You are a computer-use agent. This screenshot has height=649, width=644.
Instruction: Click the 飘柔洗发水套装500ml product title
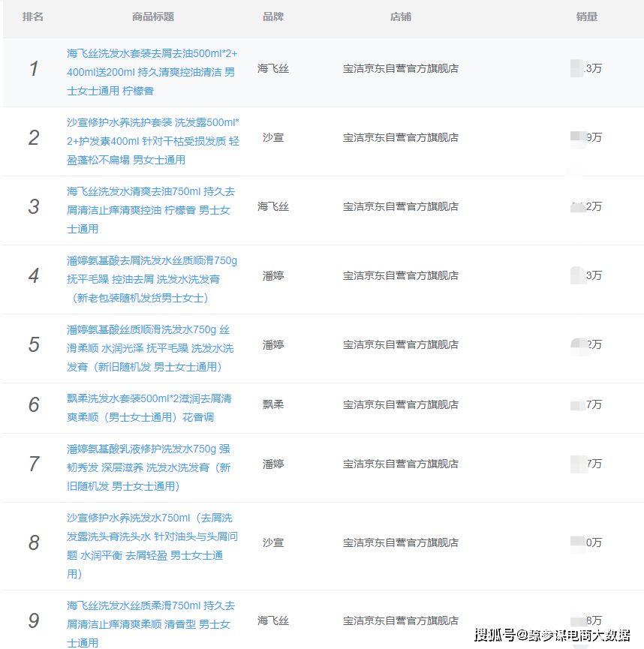click(150, 409)
